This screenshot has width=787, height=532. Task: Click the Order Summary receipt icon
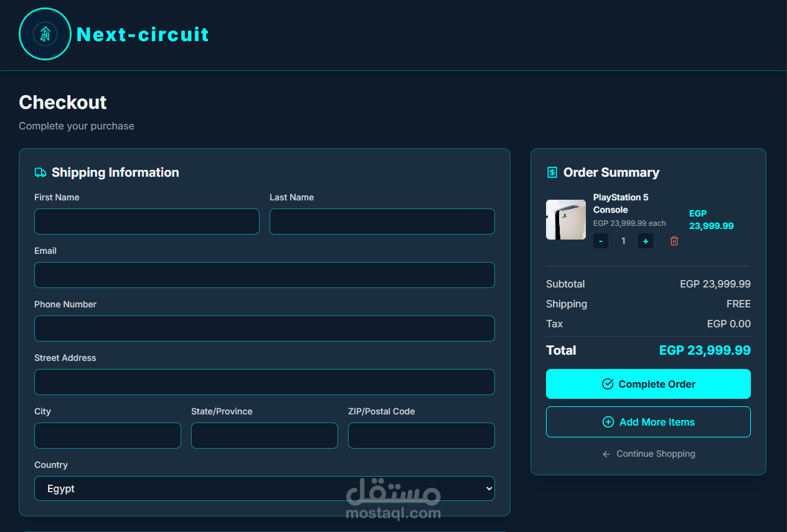pos(552,172)
